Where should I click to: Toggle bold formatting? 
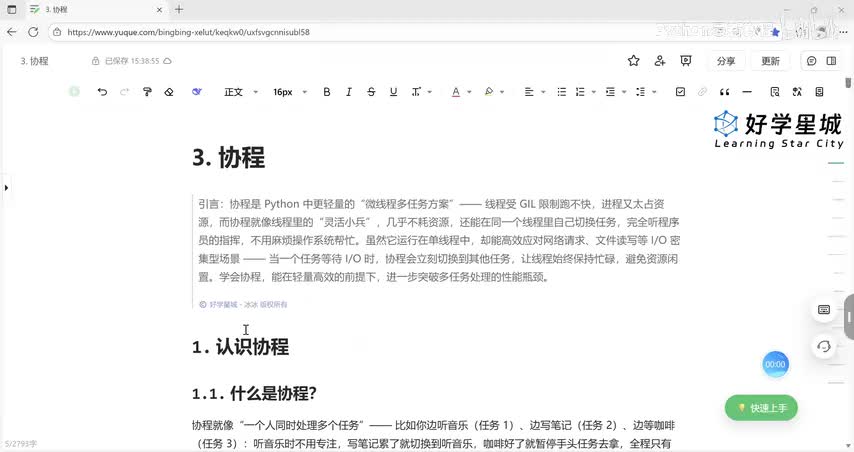[x=327, y=92]
